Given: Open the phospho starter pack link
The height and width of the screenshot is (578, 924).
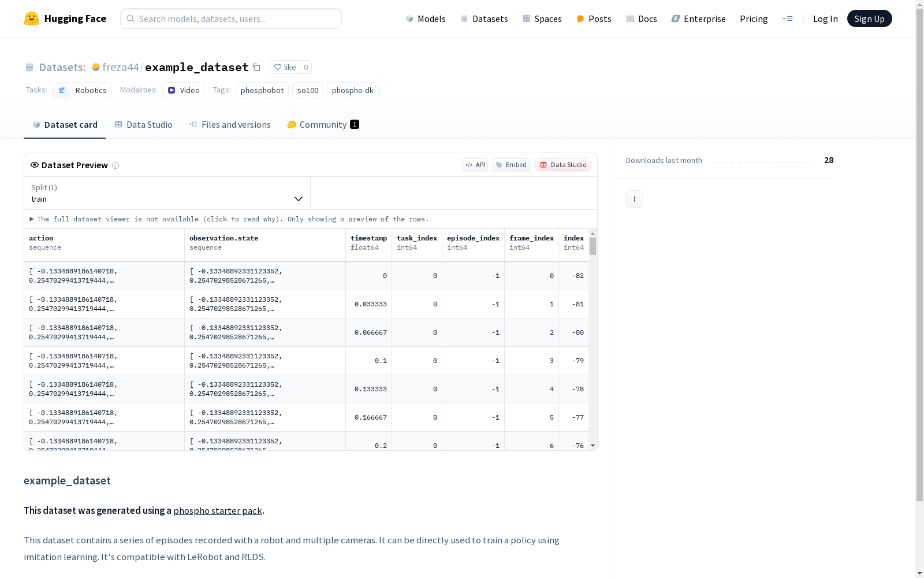Looking at the screenshot, I should coord(218,510).
